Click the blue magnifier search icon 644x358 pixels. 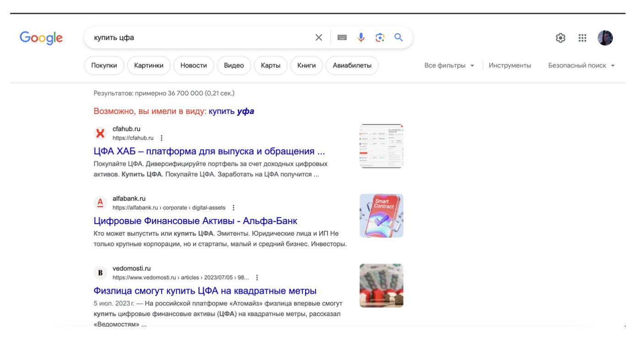[x=398, y=38]
